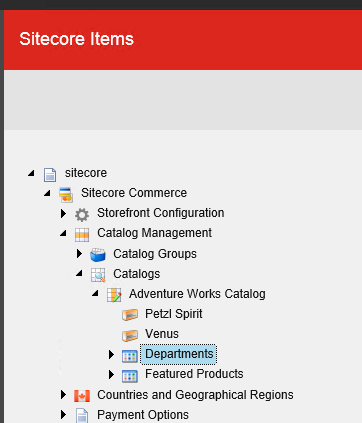Click the Storefront Configuration gear icon
The width and height of the screenshot is (362, 423).
[x=82, y=214]
